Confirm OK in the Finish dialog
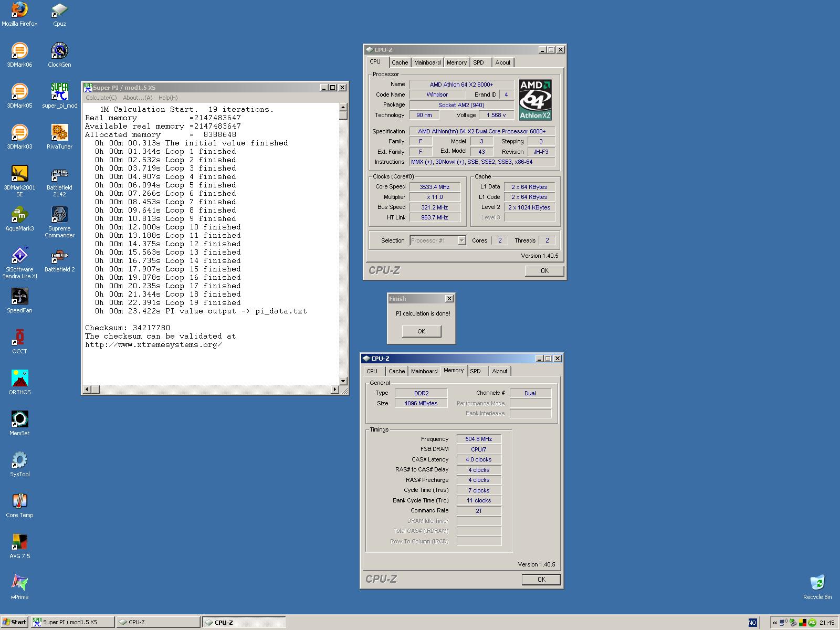 pos(421,331)
